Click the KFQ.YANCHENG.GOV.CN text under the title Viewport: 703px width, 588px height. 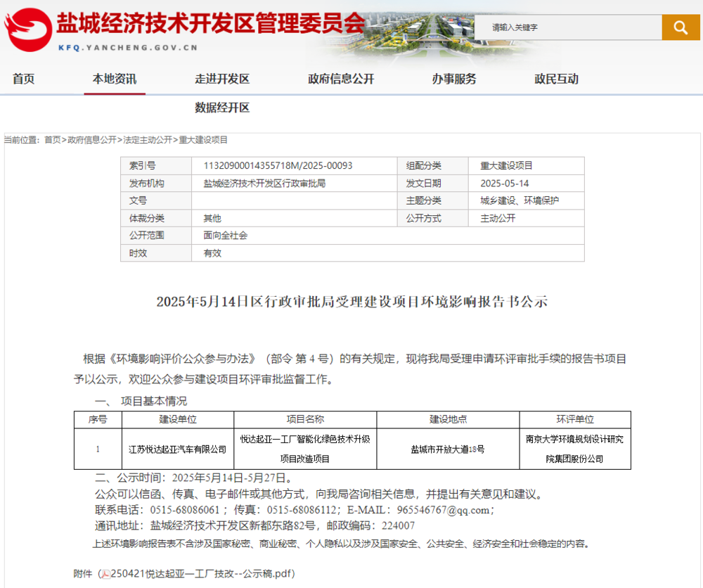pos(127,48)
